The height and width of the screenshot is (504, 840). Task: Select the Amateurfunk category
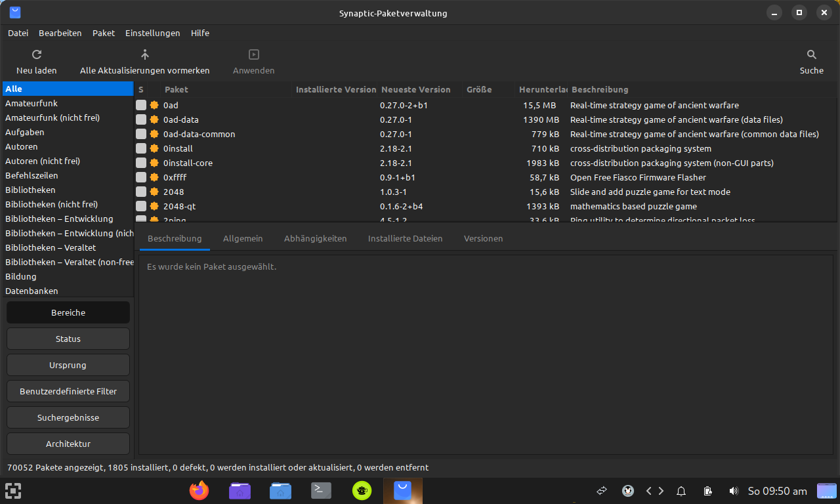click(x=31, y=103)
